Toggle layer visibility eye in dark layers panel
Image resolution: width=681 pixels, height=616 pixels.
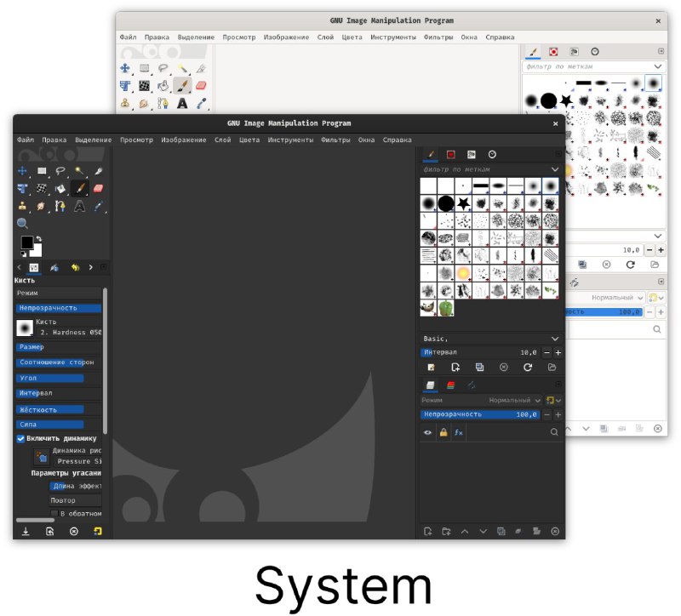[x=428, y=432]
